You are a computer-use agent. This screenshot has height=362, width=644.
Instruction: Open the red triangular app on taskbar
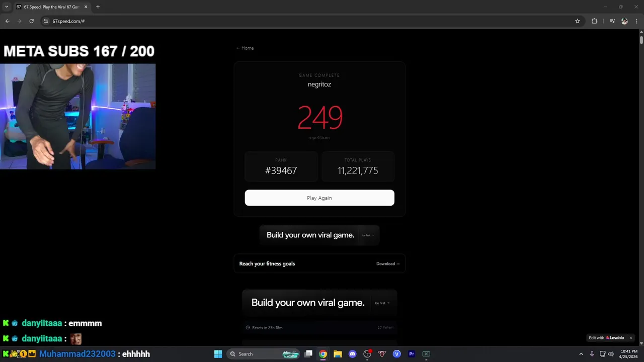pos(382,354)
